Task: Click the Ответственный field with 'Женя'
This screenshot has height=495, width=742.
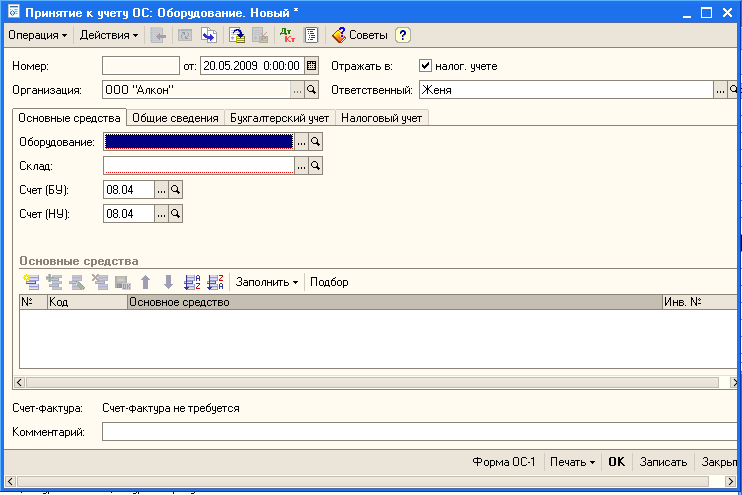Action: point(566,89)
